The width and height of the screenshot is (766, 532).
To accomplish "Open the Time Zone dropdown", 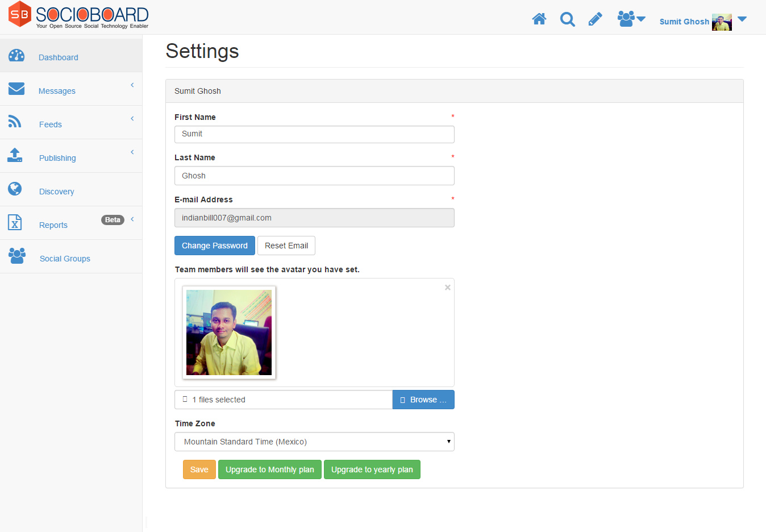I will click(314, 442).
